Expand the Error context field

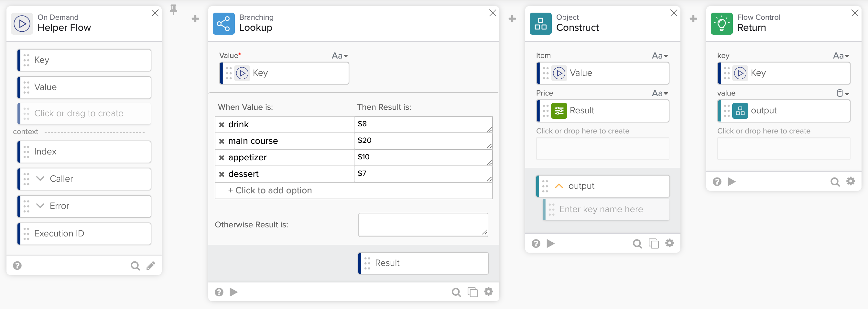point(40,206)
